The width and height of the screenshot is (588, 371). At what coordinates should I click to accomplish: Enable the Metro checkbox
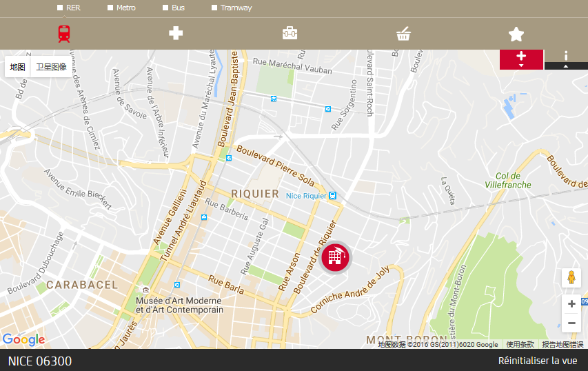(x=110, y=8)
